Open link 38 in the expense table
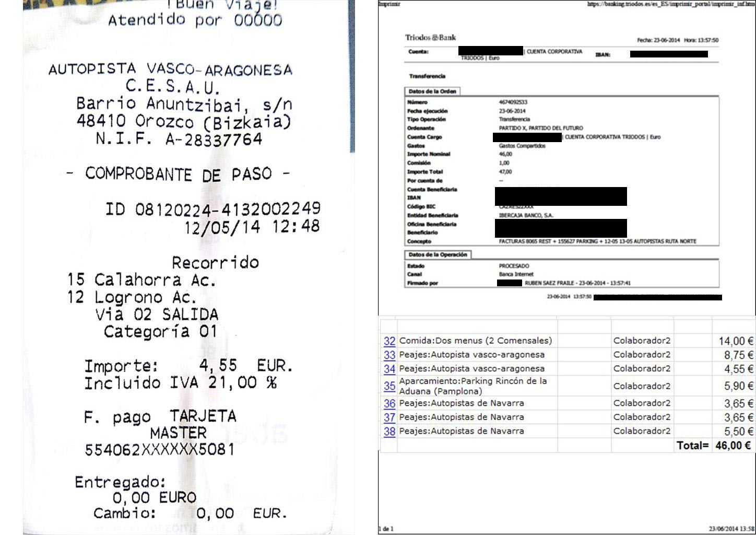Image resolution: width=756 pixels, height=535 pixels. [x=389, y=432]
